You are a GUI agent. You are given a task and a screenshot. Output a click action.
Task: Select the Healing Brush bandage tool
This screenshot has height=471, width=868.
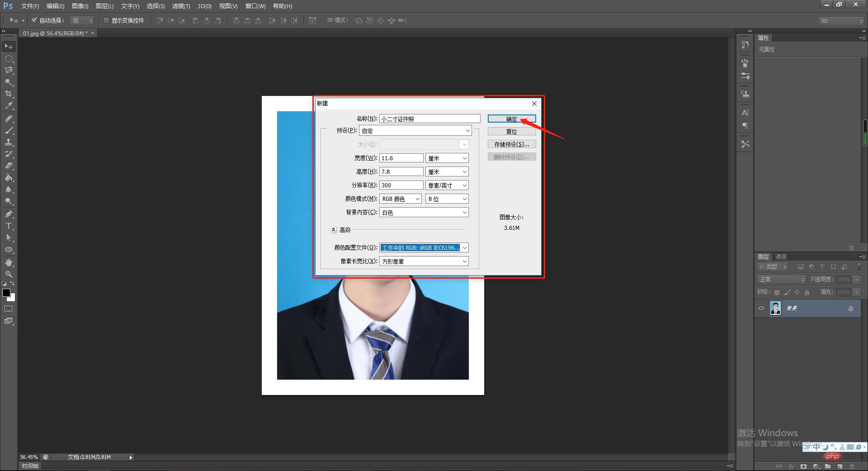[x=9, y=119]
